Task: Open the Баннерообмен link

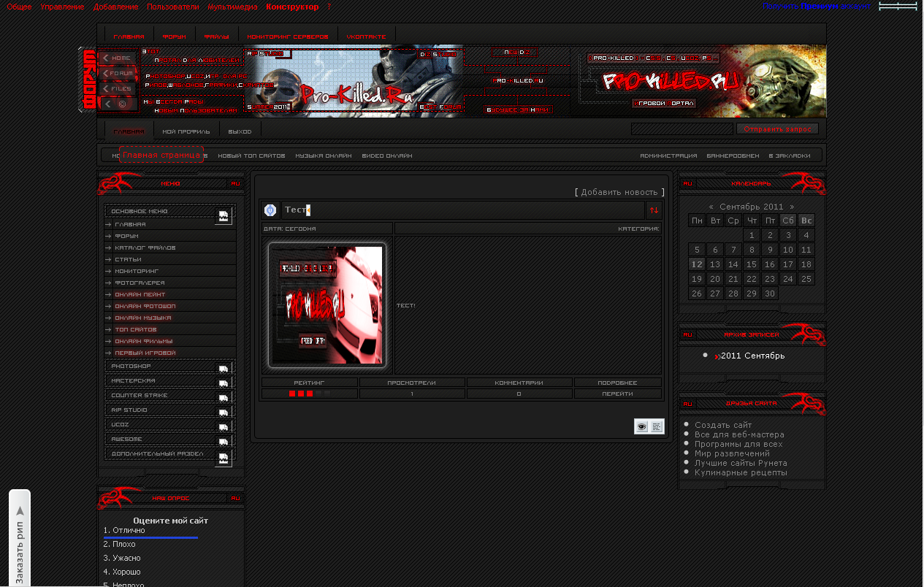Action: click(x=733, y=156)
